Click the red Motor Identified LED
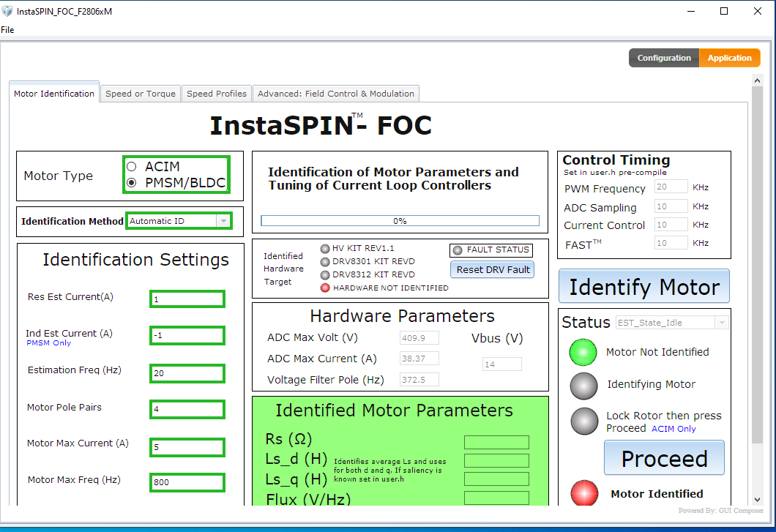This screenshot has width=776, height=532. (584, 493)
